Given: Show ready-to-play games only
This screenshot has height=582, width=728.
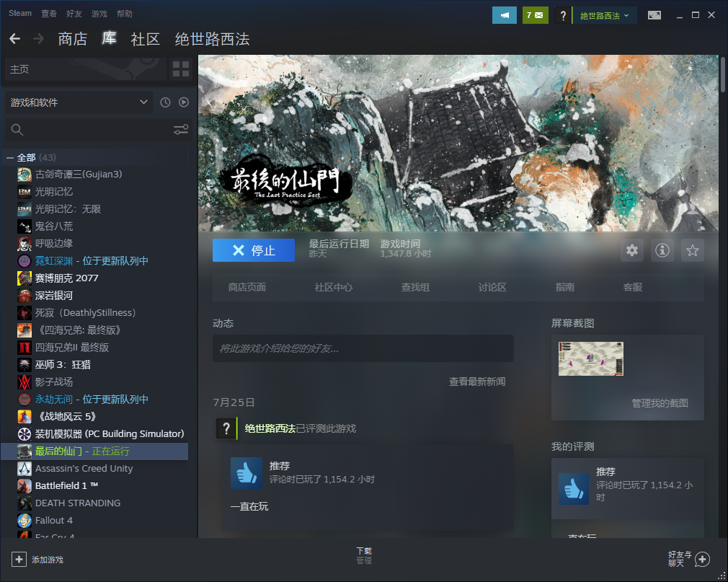Looking at the screenshot, I should click(x=184, y=102).
